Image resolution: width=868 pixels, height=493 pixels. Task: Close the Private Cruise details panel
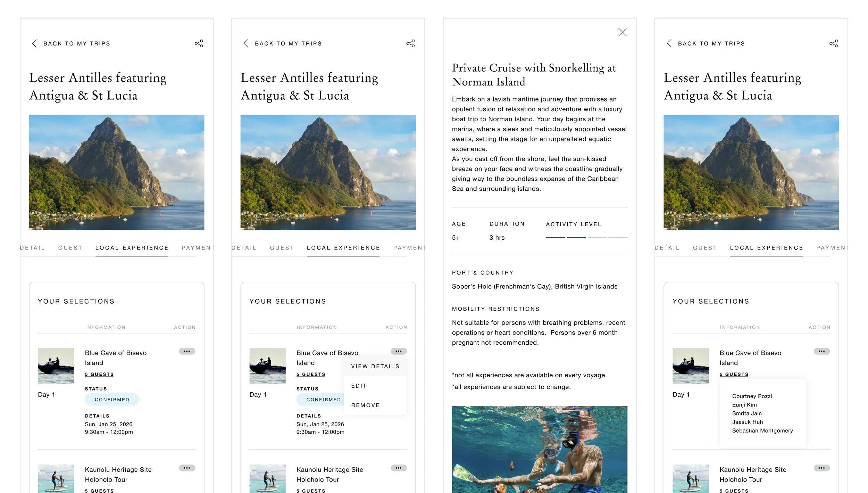622,32
